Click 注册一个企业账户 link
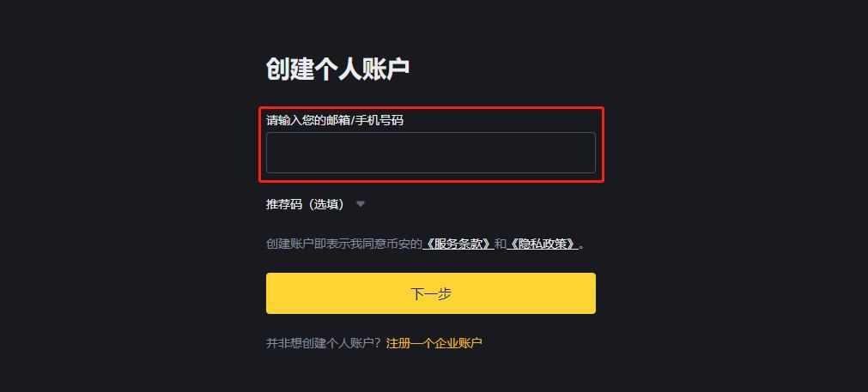 pos(434,343)
